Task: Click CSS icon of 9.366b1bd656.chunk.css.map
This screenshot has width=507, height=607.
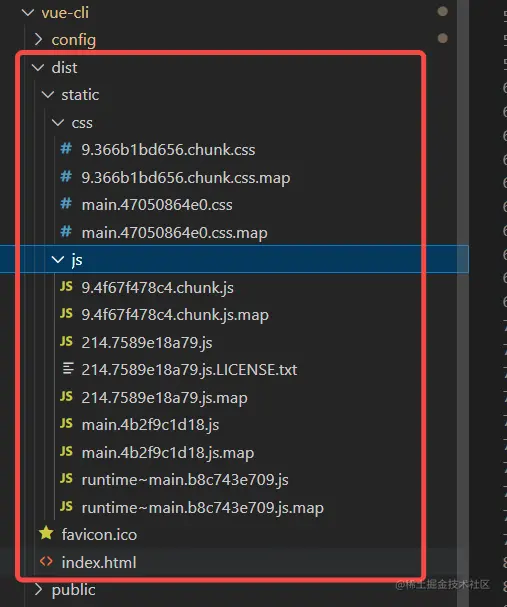Action: [66, 177]
